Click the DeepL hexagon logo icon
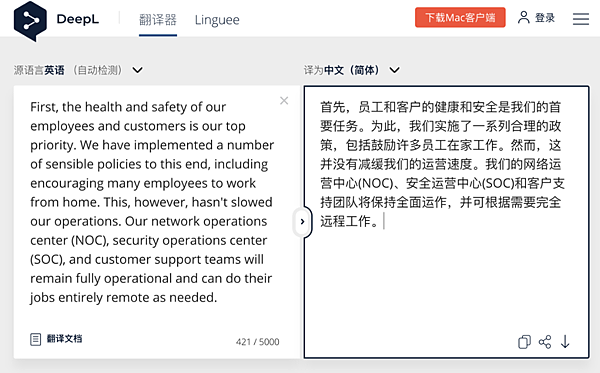The width and height of the screenshot is (600, 373). coord(30,21)
